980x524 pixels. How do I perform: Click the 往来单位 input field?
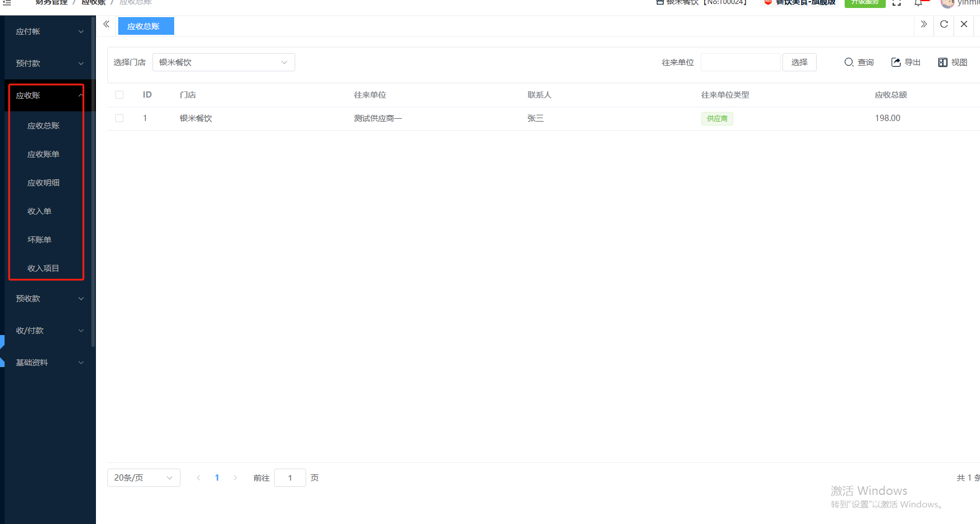[x=740, y=62]
